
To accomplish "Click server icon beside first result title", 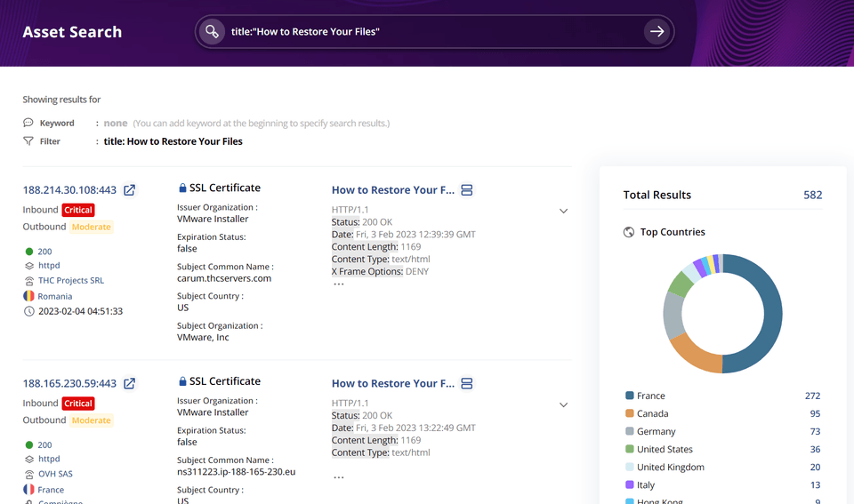I will pyautogui.click(x=467, y=190).
